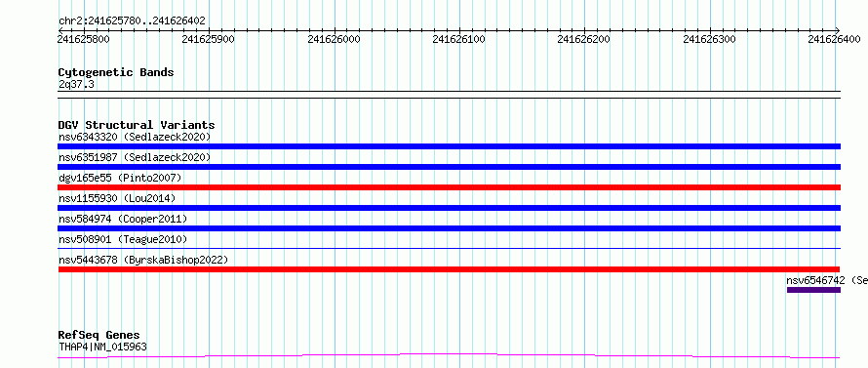Click the 241626100 ruler tick label
The width and height of the screenshot is (868, 368).
coord(458,39)
